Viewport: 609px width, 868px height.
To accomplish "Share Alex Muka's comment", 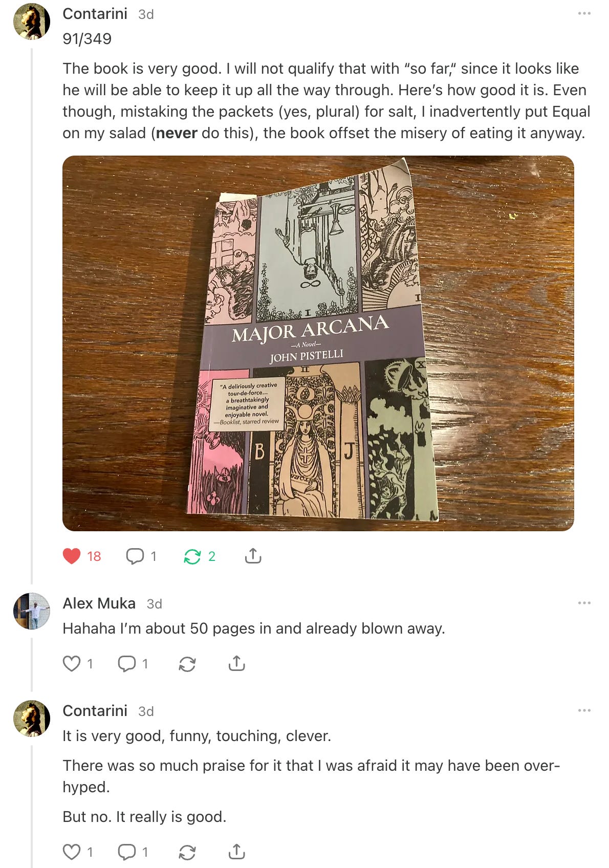I will coord(236,663).
